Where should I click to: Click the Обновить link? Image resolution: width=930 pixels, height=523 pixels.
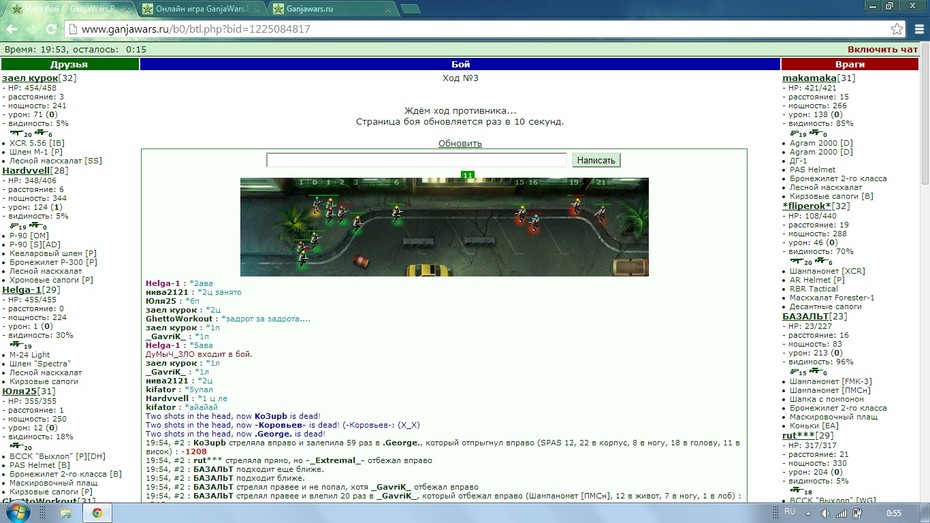[460, 143]
